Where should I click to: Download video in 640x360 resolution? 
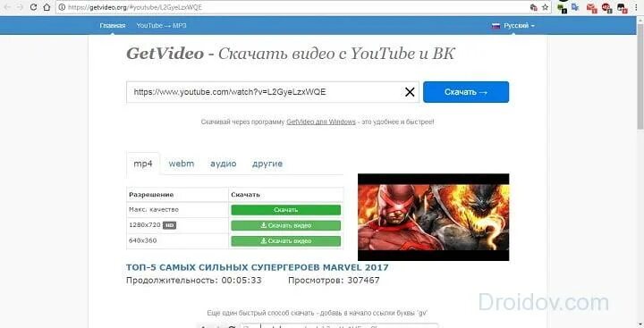[x=286, y=241]
